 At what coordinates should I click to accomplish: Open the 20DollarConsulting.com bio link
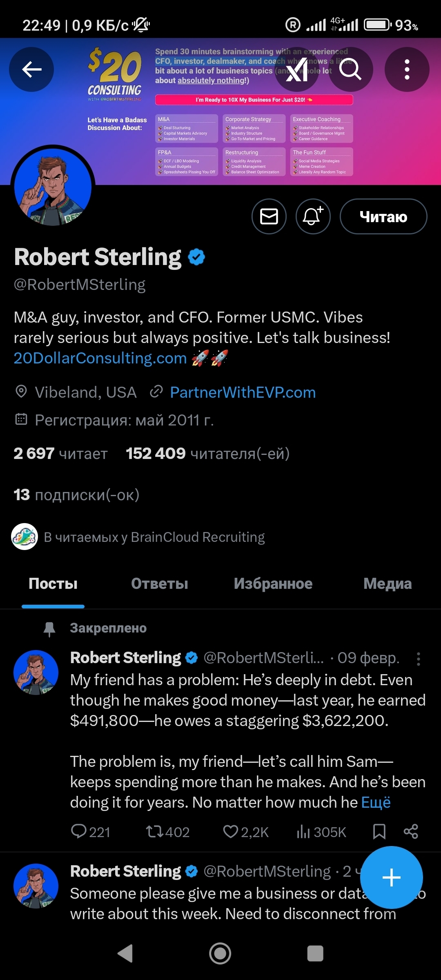pyautogui.click(x=100, y=358)
